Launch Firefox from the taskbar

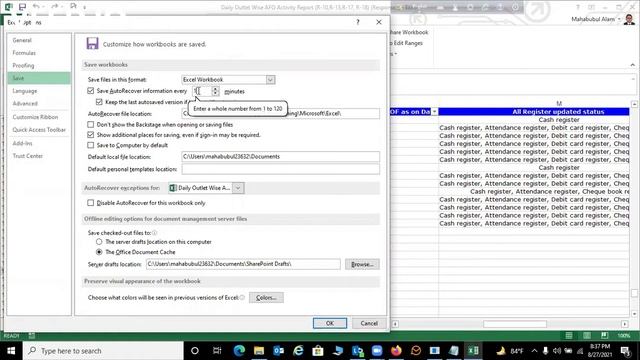(x=396, y=351)
